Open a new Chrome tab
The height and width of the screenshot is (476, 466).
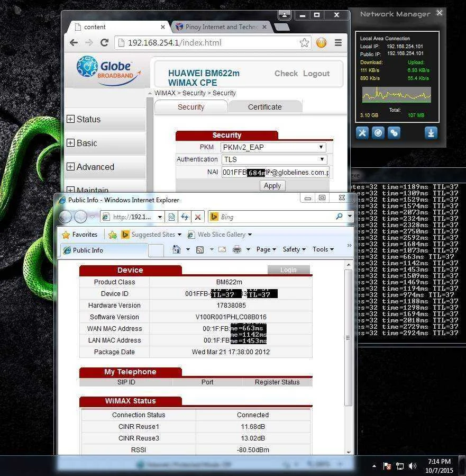282,28
